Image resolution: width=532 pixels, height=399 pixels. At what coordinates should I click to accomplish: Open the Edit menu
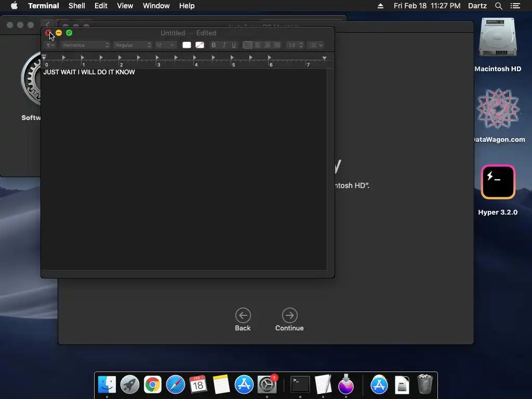pyautogui.click(x=101, y=6)
